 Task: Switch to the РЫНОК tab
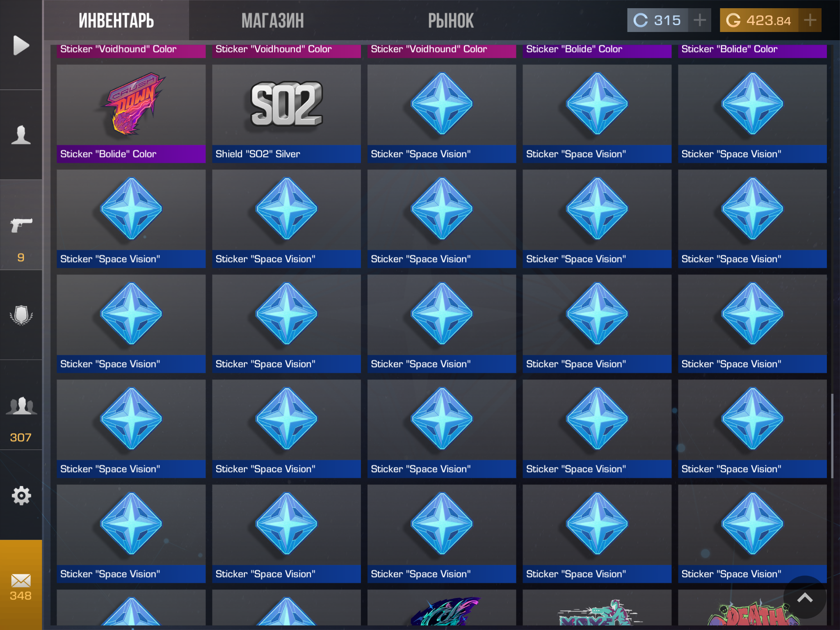451,21
